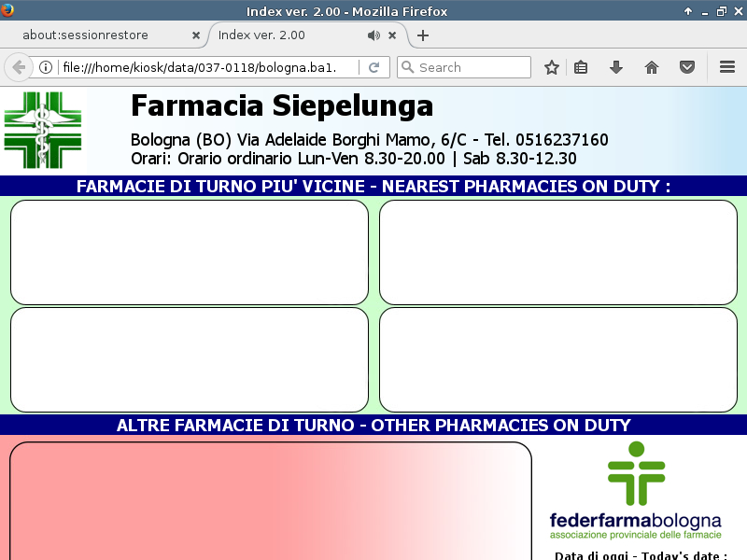Viewport: 747px width, 560px height.
Task: Click the green pharmacy cross logo
Action: tap(43, 130)
